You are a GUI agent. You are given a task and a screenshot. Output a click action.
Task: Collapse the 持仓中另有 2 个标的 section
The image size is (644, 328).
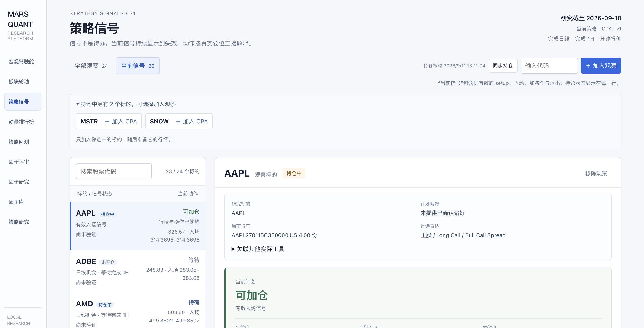coord(126,104)
